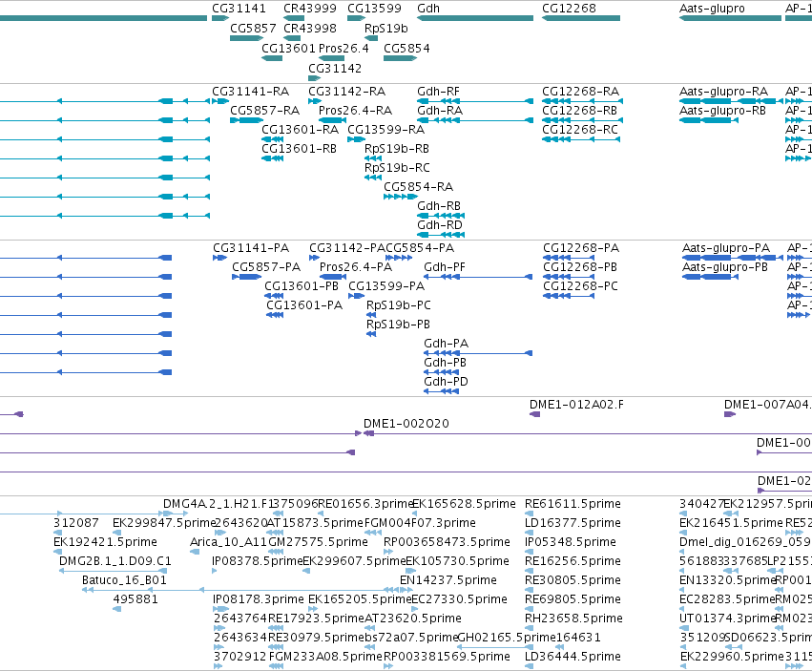Image resolution: width=812 pixels, height=671 pixels.
Task: Select EST IP08178.3prime
Action: coord(220,609)
